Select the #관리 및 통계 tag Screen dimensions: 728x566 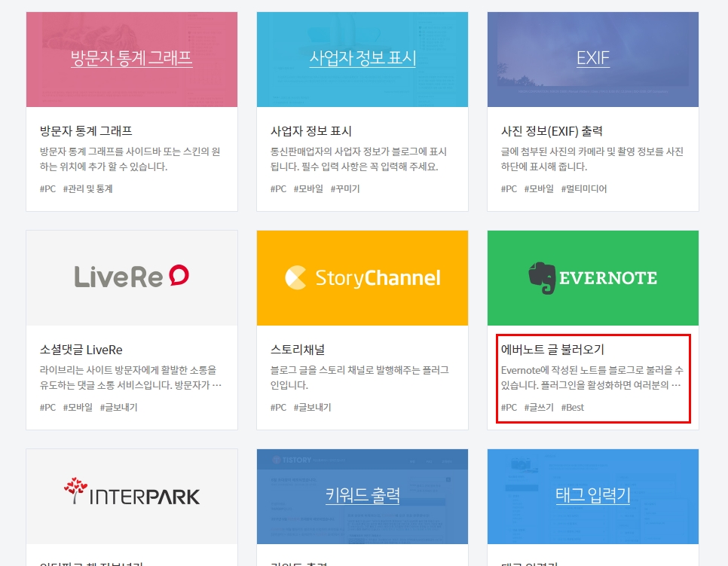pyautogui.click(x=87, y=189)
